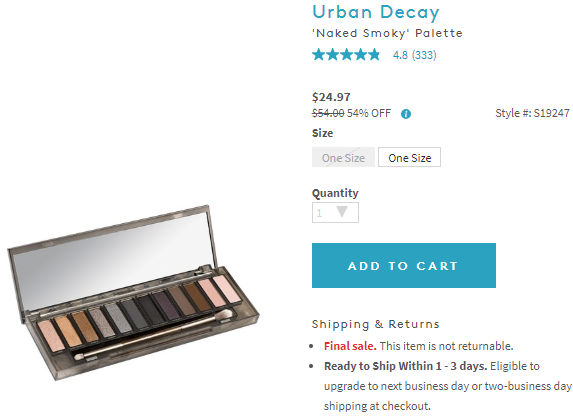573x419 pixels.
Task: Click the $24.97 sale price
Action: point(331,97)
